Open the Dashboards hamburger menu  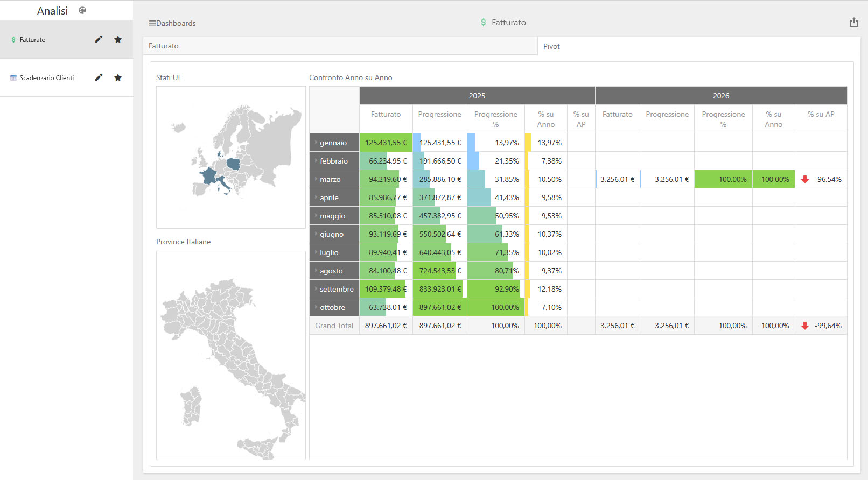172,23
